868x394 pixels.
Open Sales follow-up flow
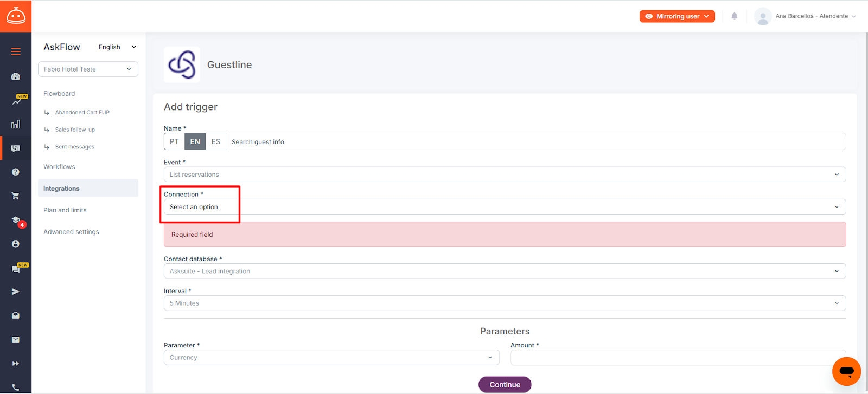(75, 130)
